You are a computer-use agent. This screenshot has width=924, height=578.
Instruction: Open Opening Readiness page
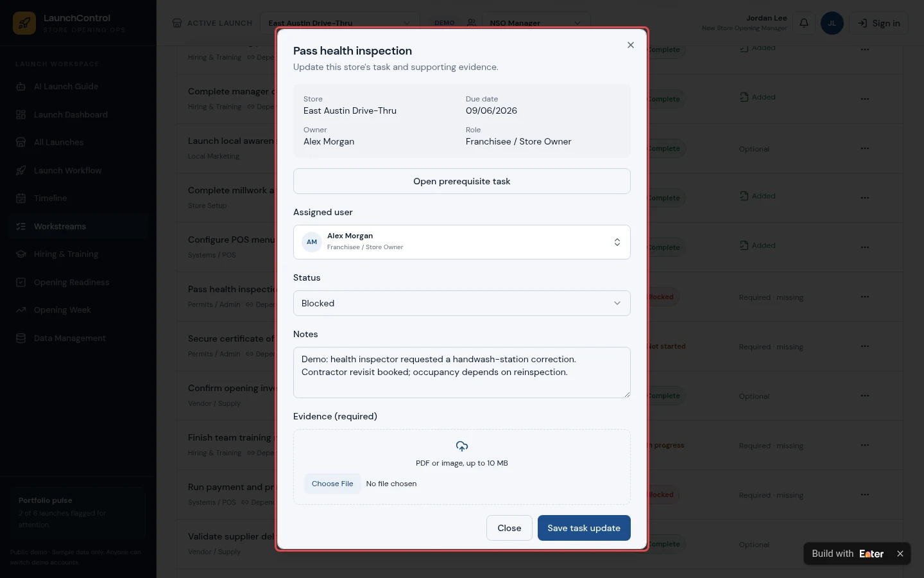(78, 283)
